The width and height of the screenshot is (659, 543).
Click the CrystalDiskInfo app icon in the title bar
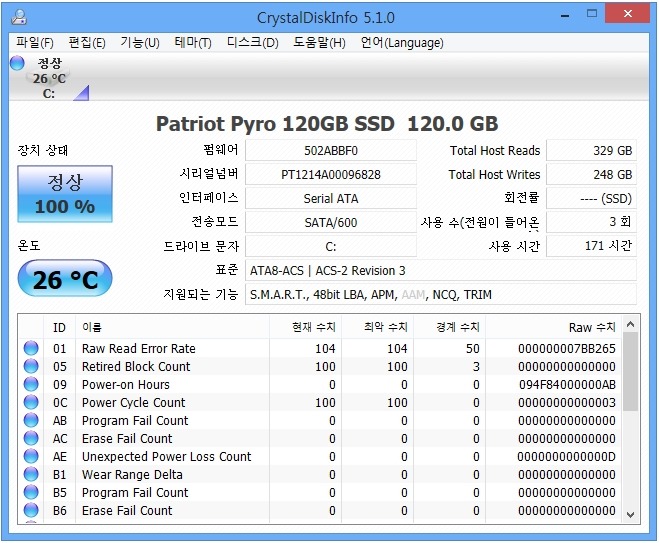[19, 17]
